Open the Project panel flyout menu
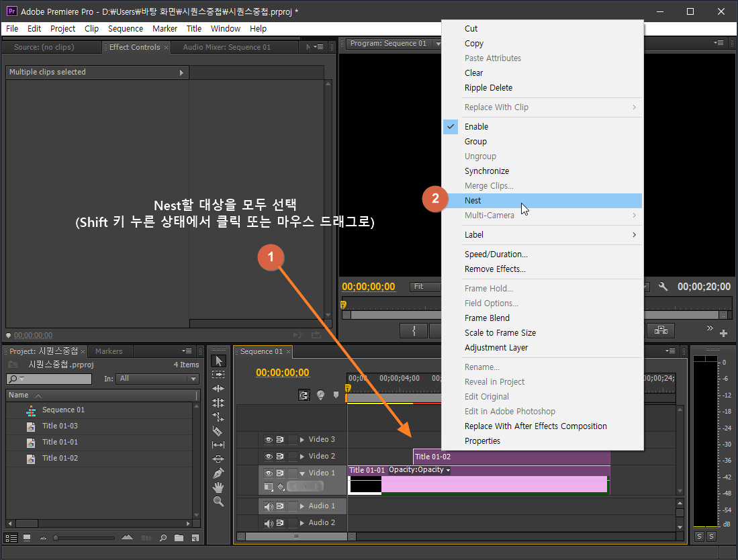Image resolution: width=738 pixels, height=560 pixels. 187,351
